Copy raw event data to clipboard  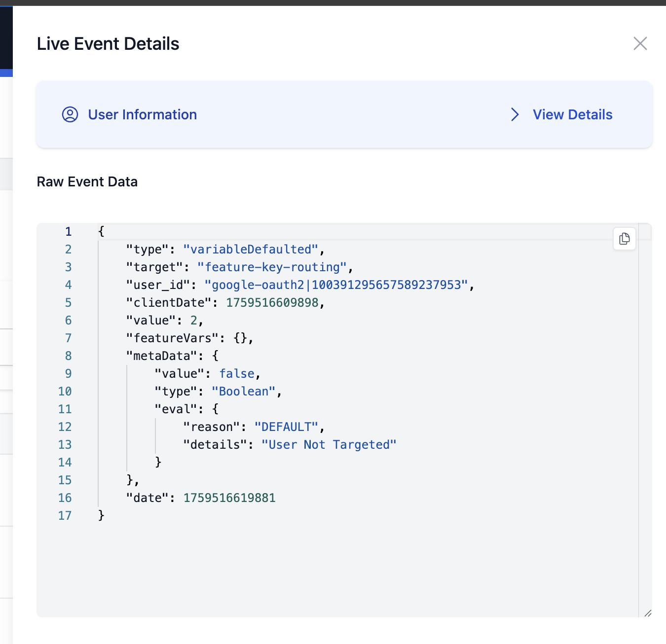click(624, 239)
